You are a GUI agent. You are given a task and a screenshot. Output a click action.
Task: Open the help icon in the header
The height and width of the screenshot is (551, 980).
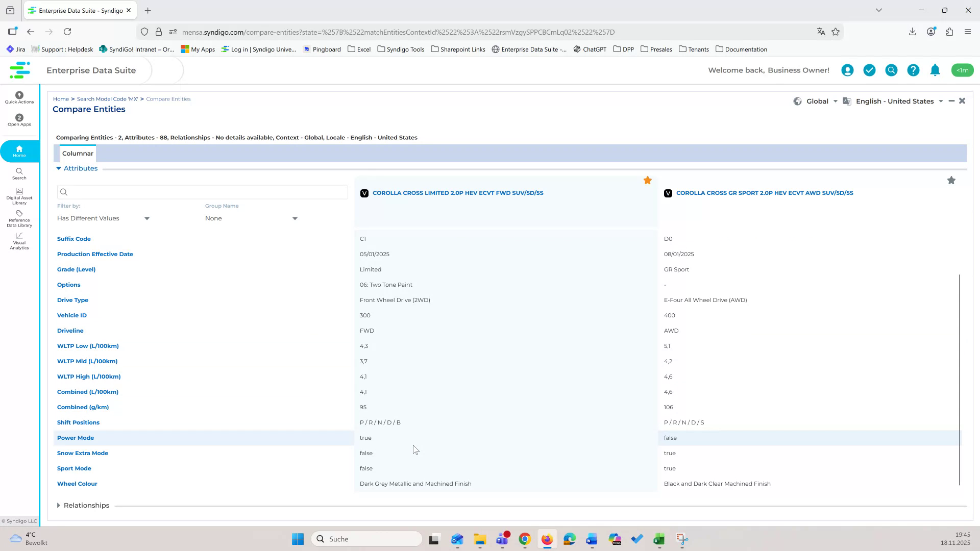click(913, 70)
